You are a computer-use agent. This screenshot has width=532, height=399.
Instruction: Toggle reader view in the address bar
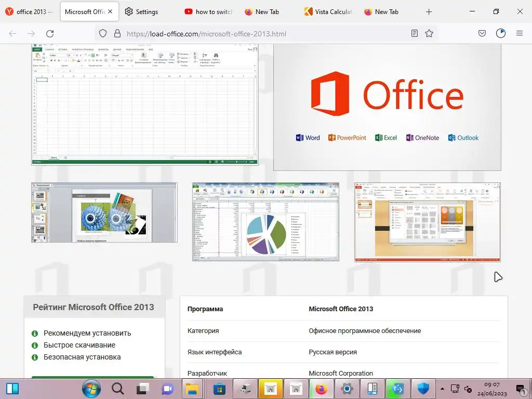click(x=414, y=33)
